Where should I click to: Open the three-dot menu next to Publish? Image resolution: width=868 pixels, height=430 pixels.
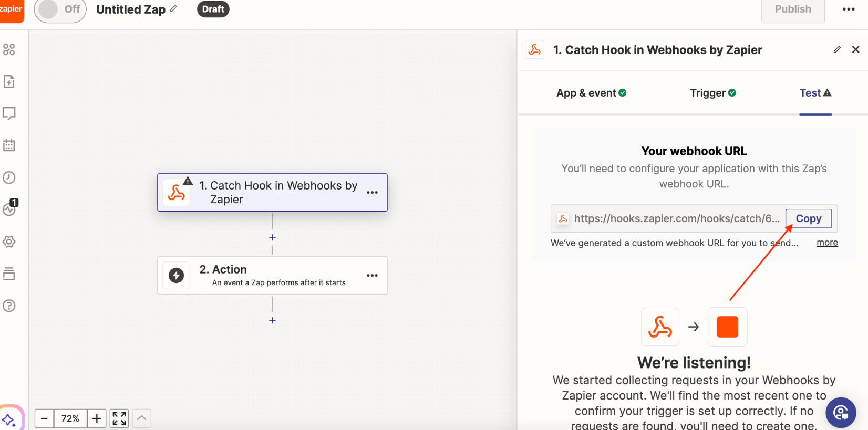[x=848, y=9]
